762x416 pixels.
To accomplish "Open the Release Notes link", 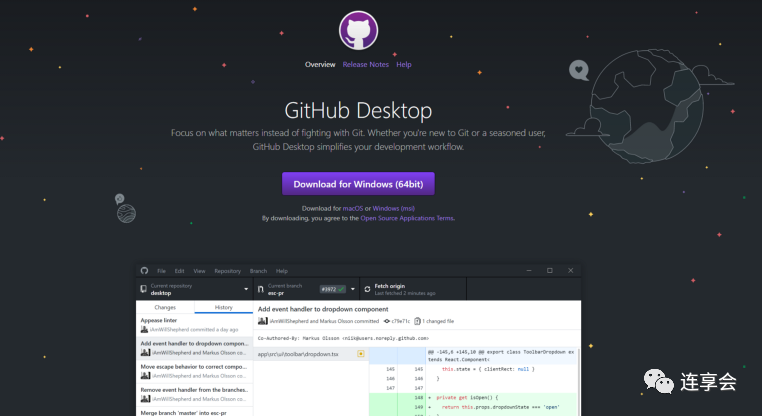I will point(365,64).
